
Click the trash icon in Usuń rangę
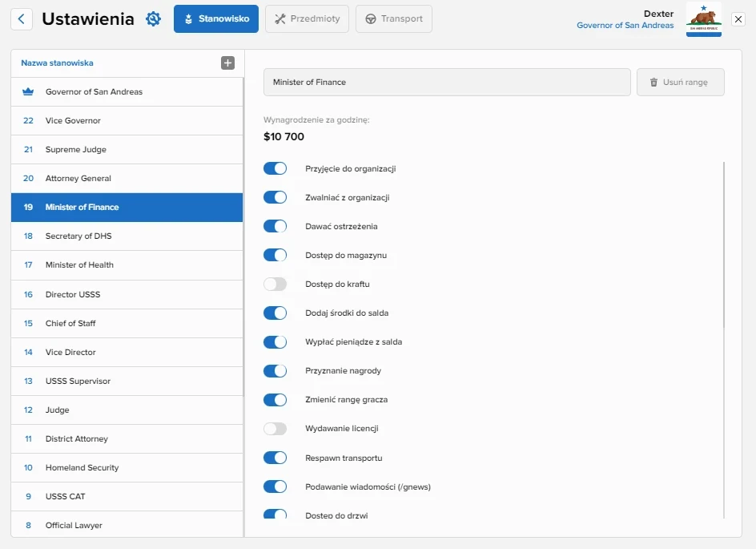pyautogui.click(x=653, y=83)
